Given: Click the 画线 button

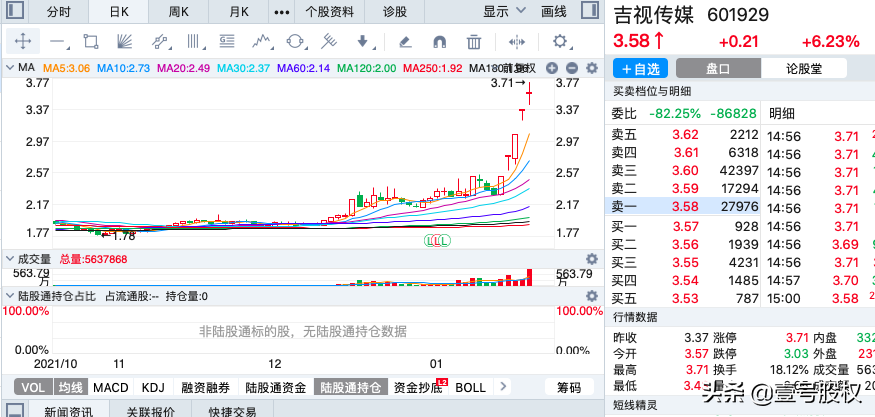Looking at the screenshot, I should tap(554, 11).
